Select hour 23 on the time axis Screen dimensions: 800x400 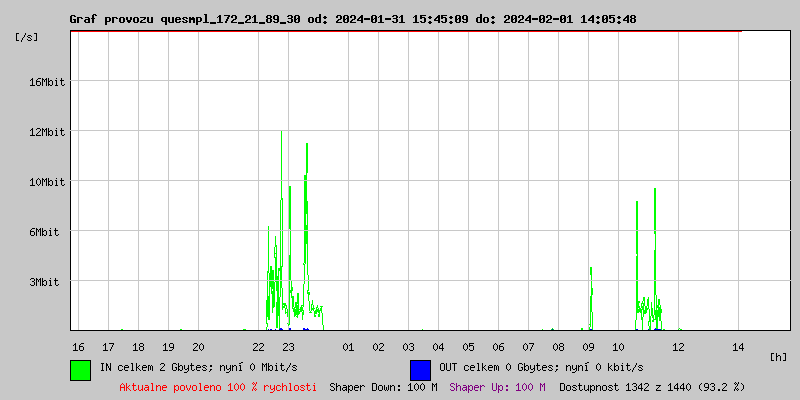(x=288, y=347)
